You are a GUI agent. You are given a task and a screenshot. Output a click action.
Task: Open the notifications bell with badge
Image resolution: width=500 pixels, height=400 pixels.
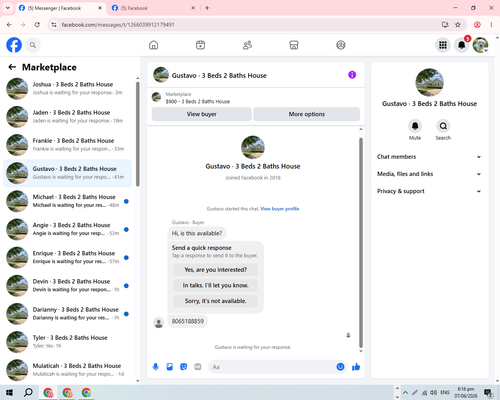462,45
